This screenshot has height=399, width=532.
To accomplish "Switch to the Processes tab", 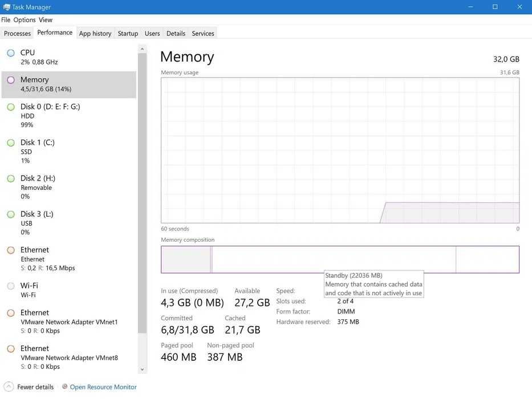I will point(17,34).
